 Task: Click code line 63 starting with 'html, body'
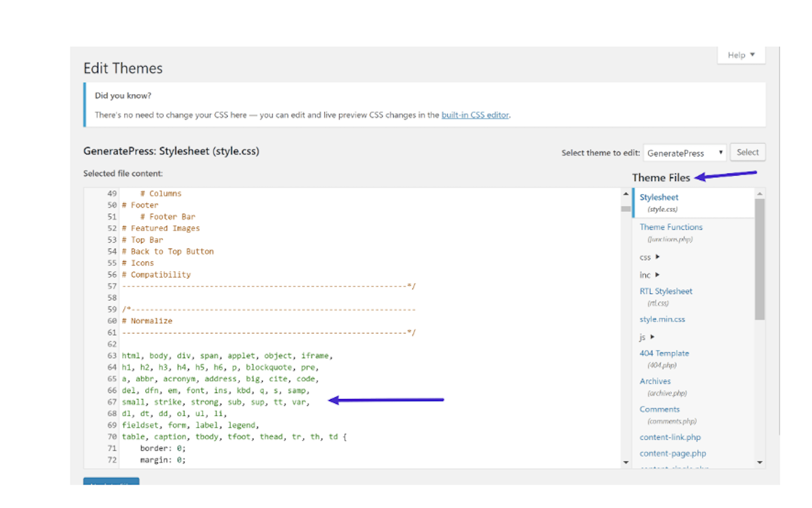pyautogui.click(x=227, y=355)
